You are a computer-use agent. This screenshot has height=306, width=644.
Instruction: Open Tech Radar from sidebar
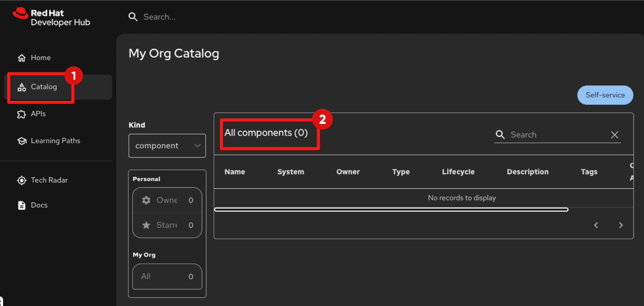click(49, 181)
